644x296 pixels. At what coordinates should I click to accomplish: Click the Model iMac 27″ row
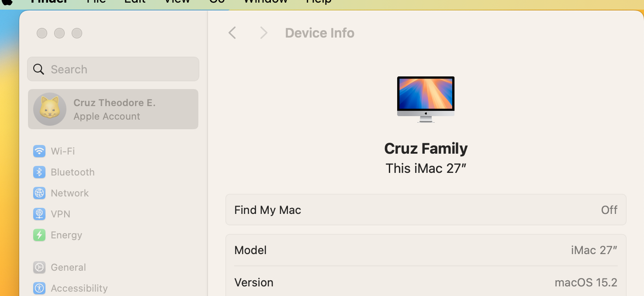[x=426, y=250]
